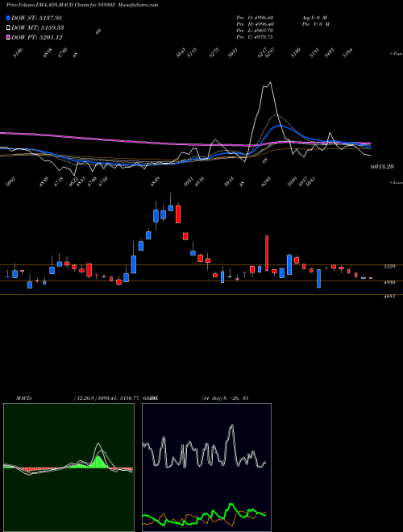Select the 'DOW MT: 5159.33' legend text
Viewport: 403px width, 532px height.
click(x=38, y=28)
